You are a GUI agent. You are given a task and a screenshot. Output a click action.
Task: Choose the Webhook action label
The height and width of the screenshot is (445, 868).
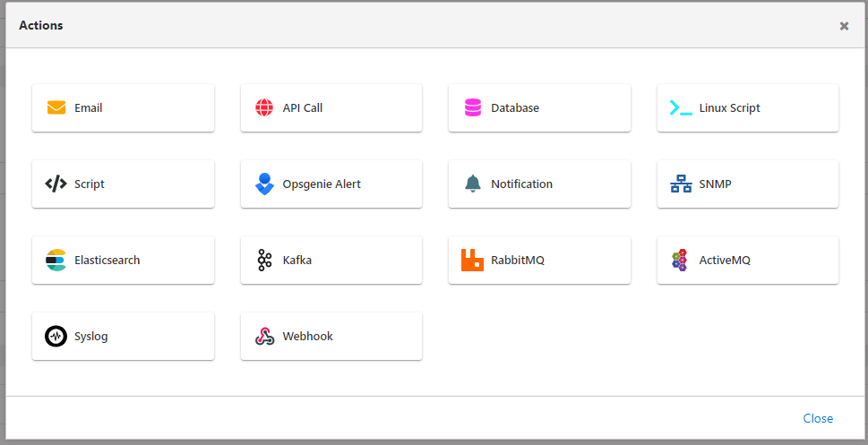tap(308, 337)
